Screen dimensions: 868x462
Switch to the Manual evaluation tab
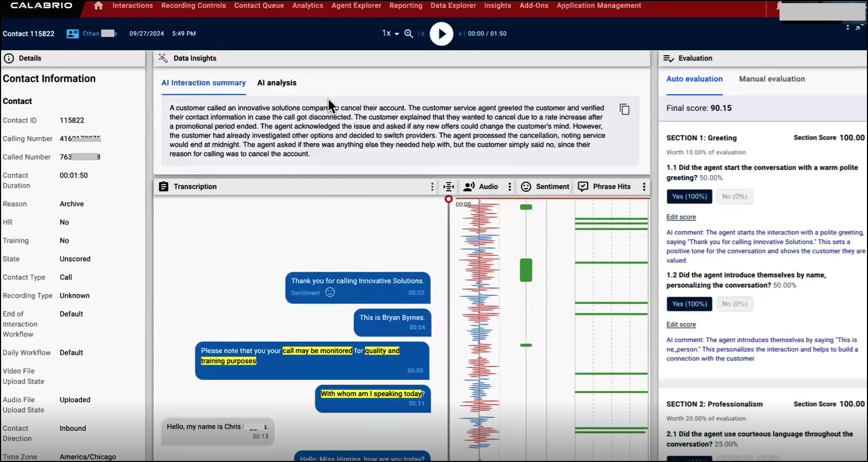pos(772,79)
